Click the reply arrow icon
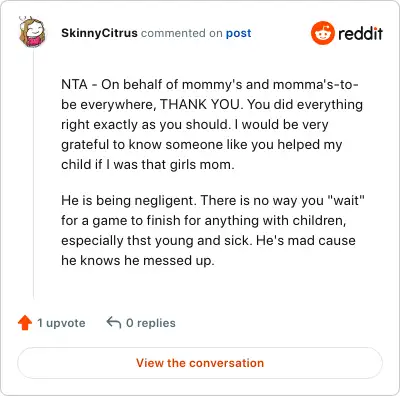This screenshot has height=396, width=400. point(114,322)
